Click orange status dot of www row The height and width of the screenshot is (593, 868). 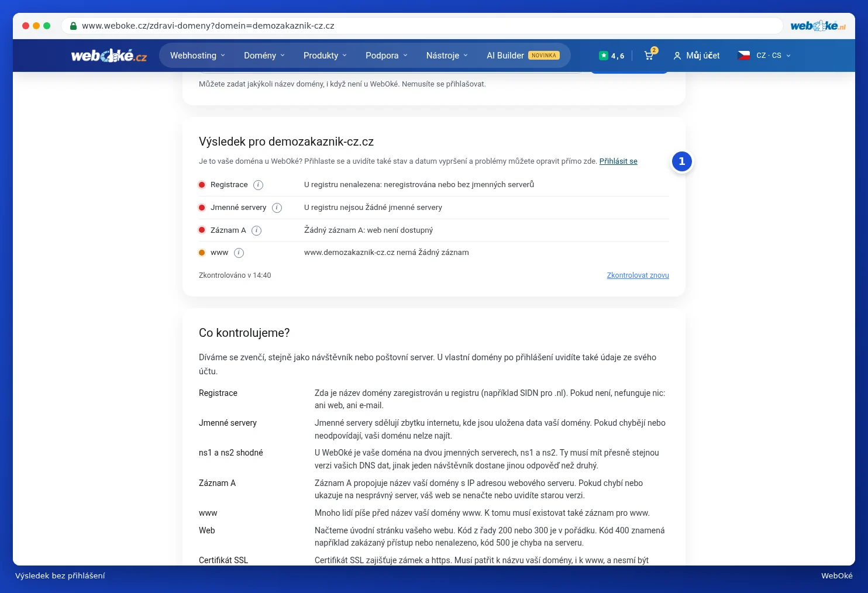pos(202,253)
